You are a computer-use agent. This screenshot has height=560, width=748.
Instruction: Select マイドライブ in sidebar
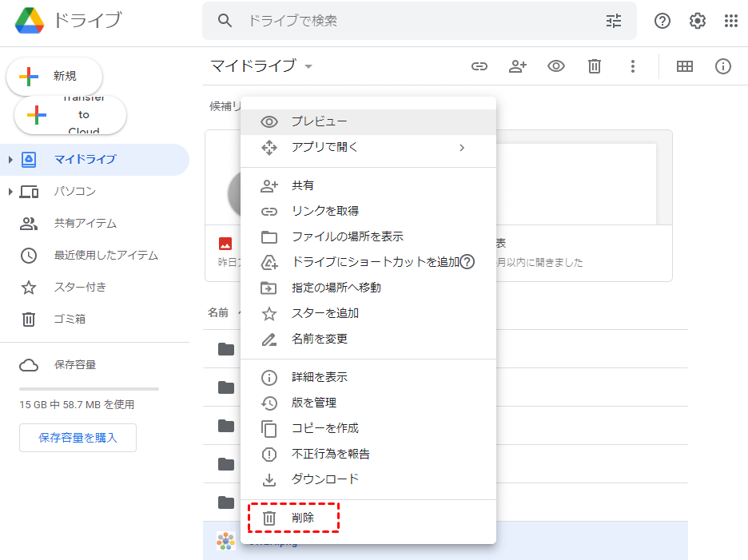pos(94,159)
